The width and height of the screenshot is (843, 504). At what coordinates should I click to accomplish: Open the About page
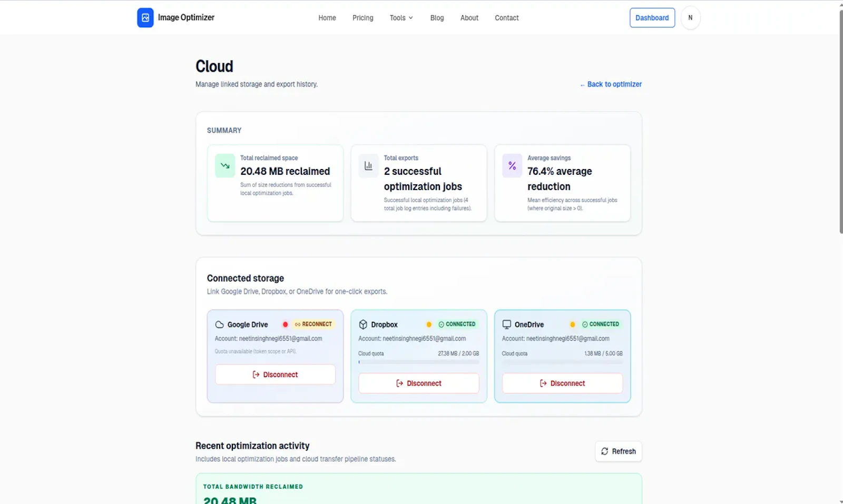pyautogui.click(x=469, y=18)
